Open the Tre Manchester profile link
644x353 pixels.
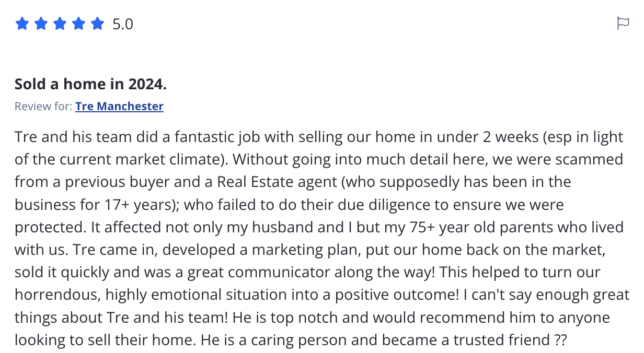click(x=119, y=107)
